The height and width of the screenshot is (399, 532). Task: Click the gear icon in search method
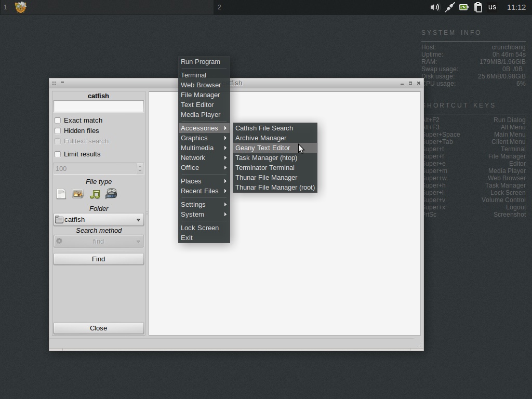59,241
